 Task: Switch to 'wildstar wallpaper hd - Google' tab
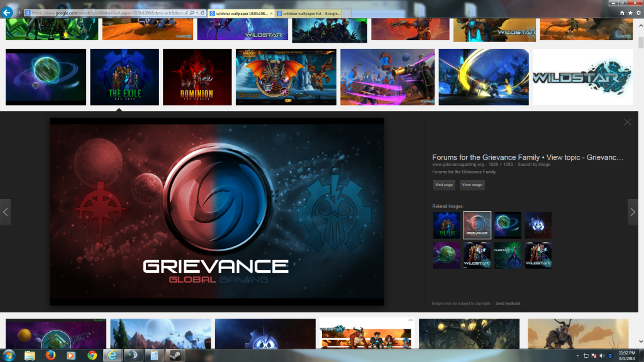[x=309, y=14]
